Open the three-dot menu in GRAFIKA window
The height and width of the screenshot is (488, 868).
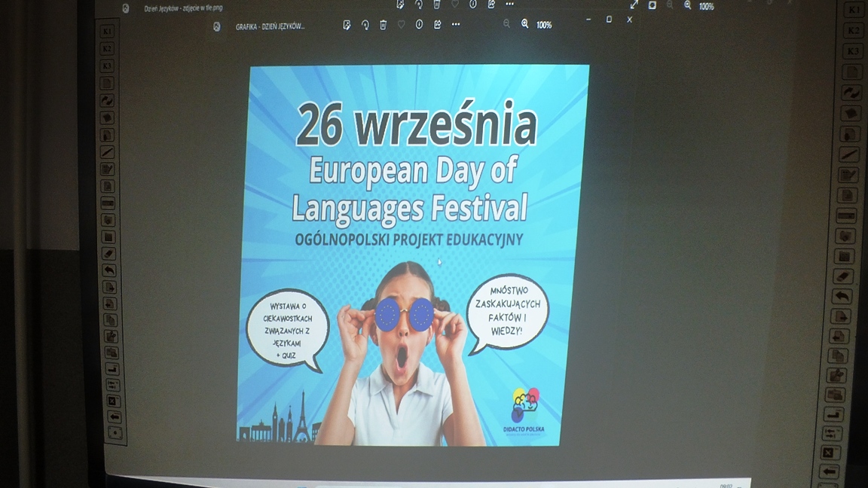[456, 25]
